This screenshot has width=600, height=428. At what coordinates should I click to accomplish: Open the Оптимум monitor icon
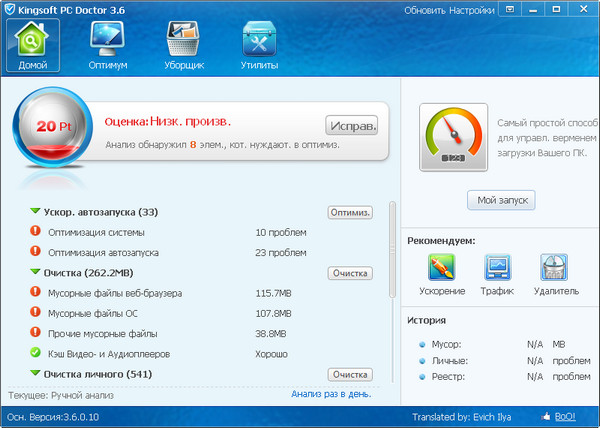(107, 42)
